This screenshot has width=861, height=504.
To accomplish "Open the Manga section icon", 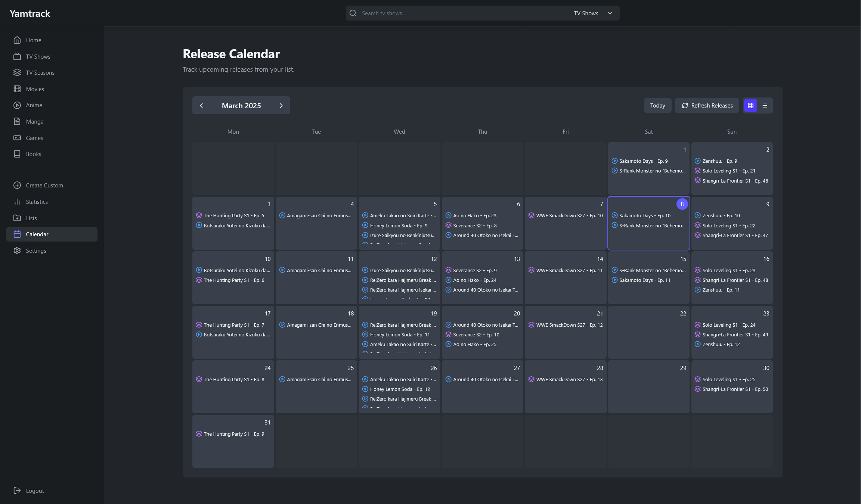I will click(x=17, y=121).
